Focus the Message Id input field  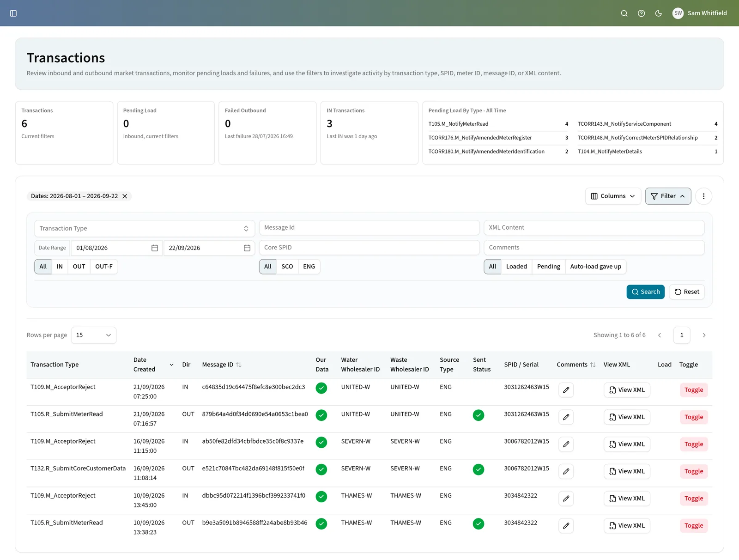pos(369,228)
